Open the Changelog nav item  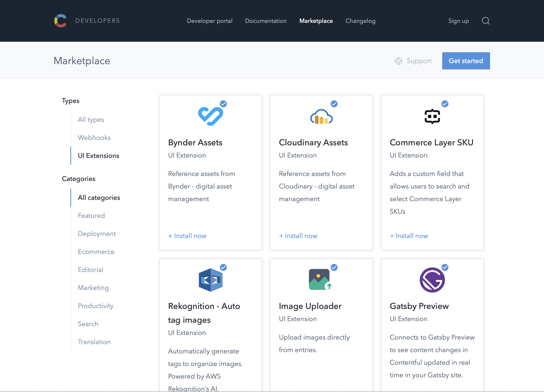[361, 21]
